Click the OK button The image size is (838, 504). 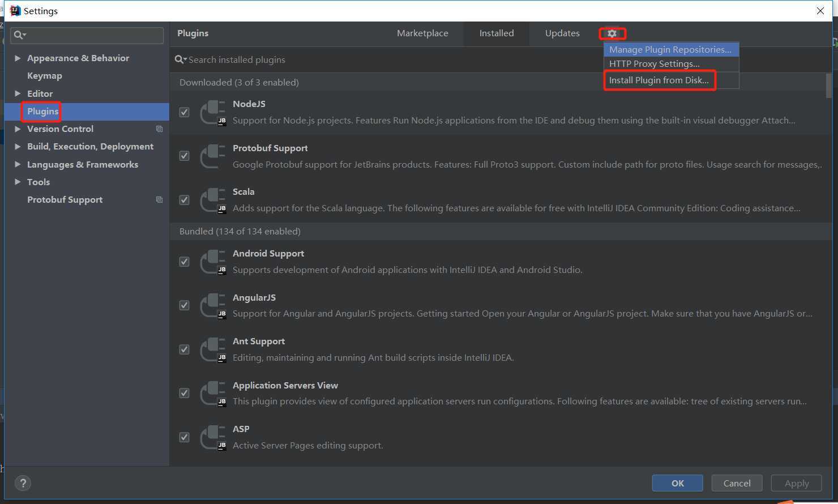(x=678, y=483)
